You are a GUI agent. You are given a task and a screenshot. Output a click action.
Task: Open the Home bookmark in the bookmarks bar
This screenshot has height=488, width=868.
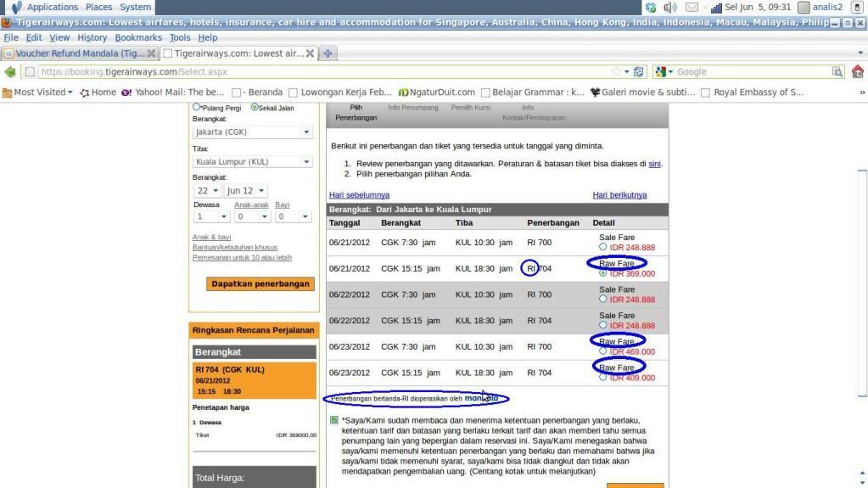(x=98, y=92)
